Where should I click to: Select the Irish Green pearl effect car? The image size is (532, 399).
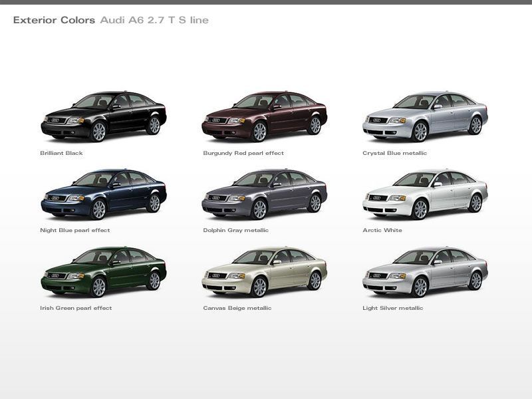pyautogui.click(x=103, y=272)
